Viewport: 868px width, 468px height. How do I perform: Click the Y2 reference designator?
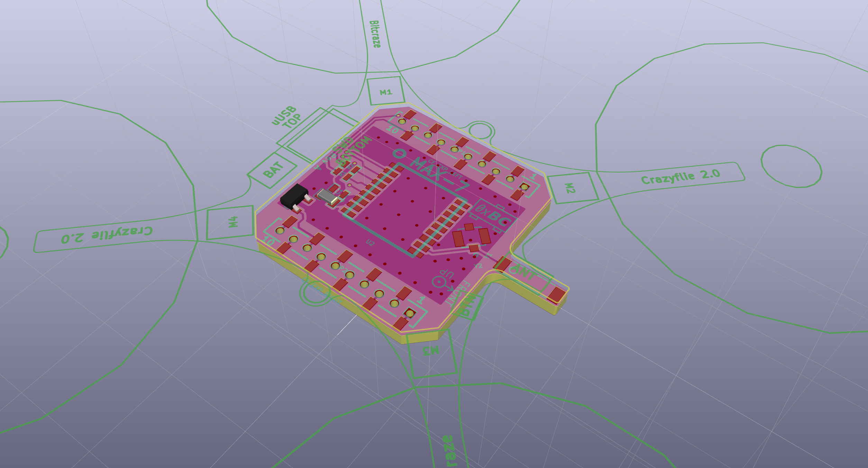coord(478,265)
